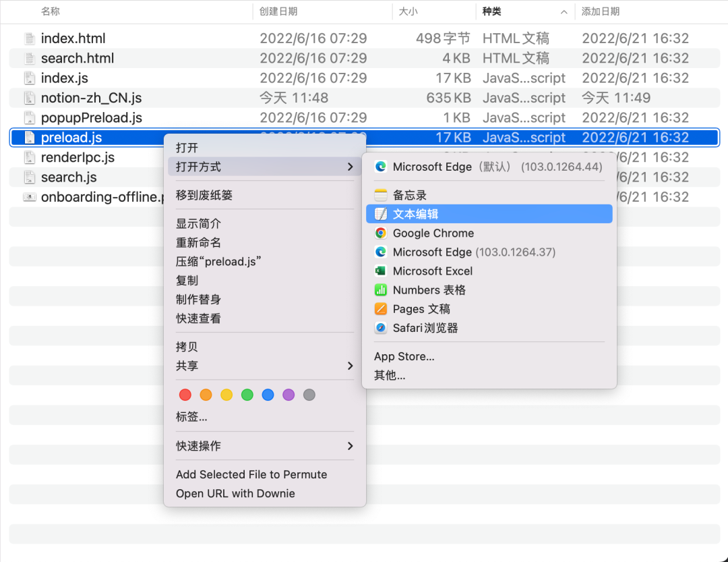Screen dimensions: 728x562
Task: Click the 今天 11:48 creation date
Action: (293, 98)
